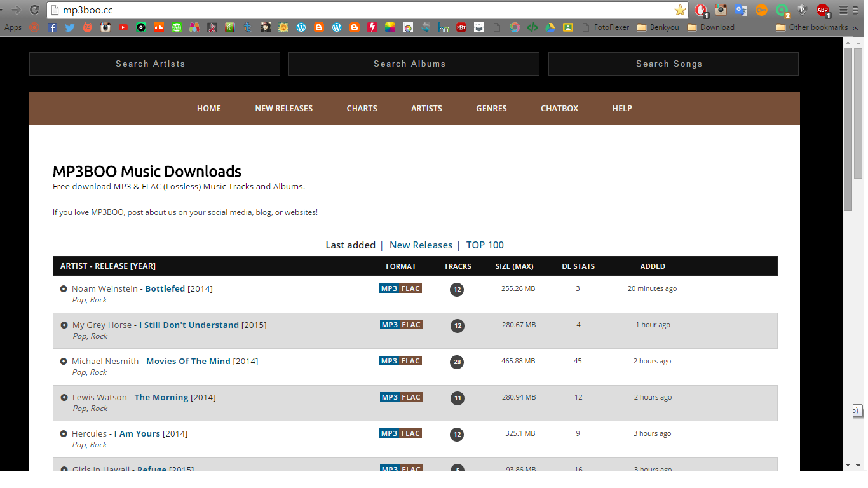Expand the Other bookmarks folder
Viewport: 868px width, 488px height.
pos(812,27)
